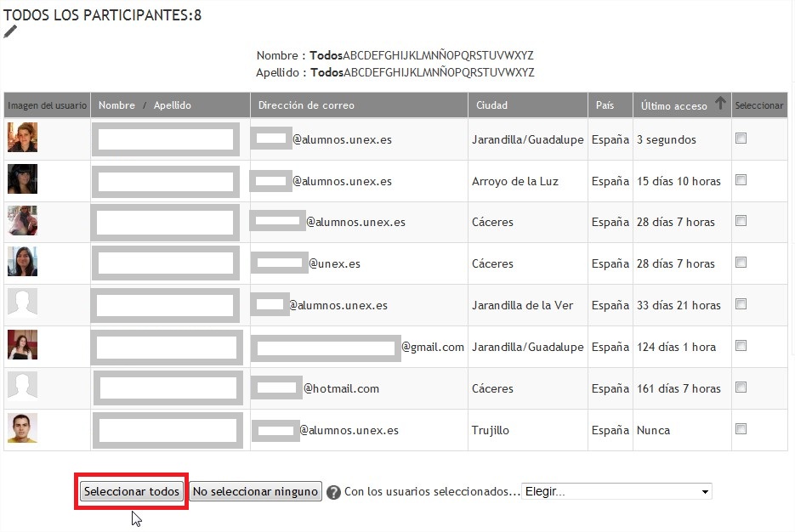Sort the table by Último acceso column
This screenshot has width=795, height=532.
coord(673,106)
